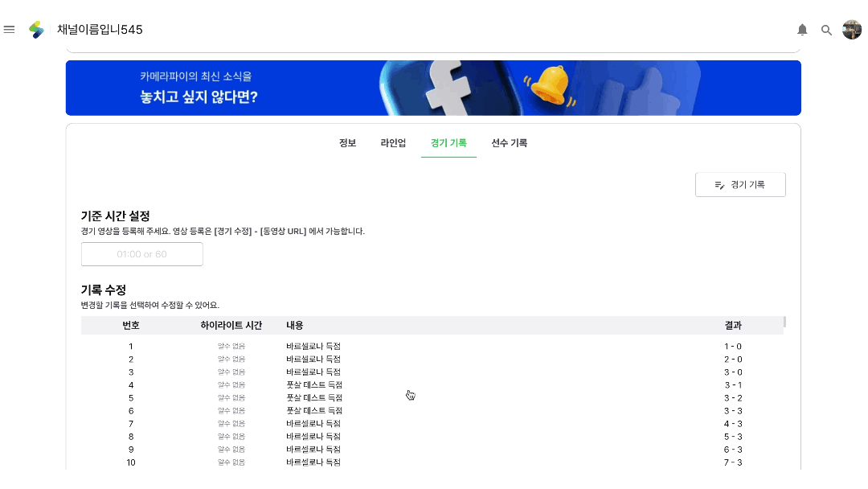The width and height of the screenshot is (868, 489).
Task: Open the user profile avatar
Action: point(852,29)
